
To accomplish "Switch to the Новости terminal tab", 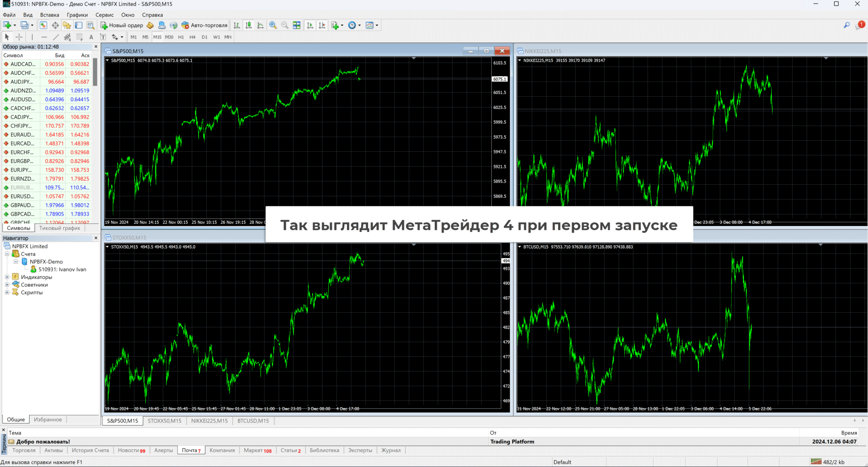I will [131, 450].
